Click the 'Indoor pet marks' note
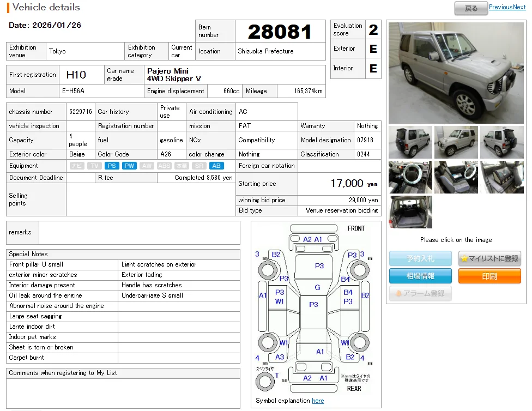Viewport: 532px width, 411px height. tap(32, 337)
